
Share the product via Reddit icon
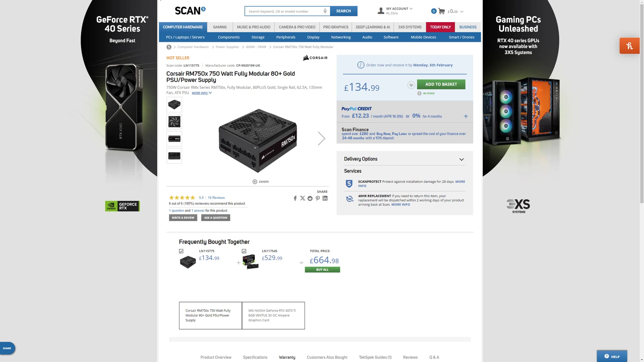(x=310, y=198)
